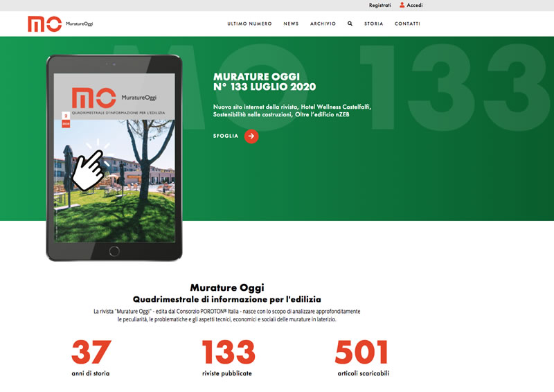Click the 'La rivista "Murature Oggi"' paragraph
Image resolution: width=554 pixels, height=392 pixels.
[x=227, y=315]
